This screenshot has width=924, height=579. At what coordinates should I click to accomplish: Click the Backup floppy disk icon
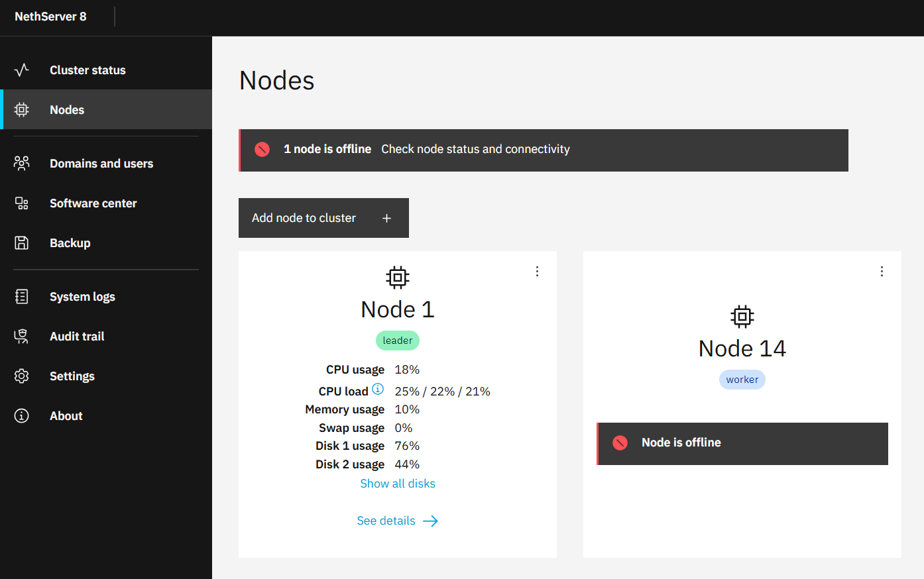pyautogui.click(x=22, y=243)
